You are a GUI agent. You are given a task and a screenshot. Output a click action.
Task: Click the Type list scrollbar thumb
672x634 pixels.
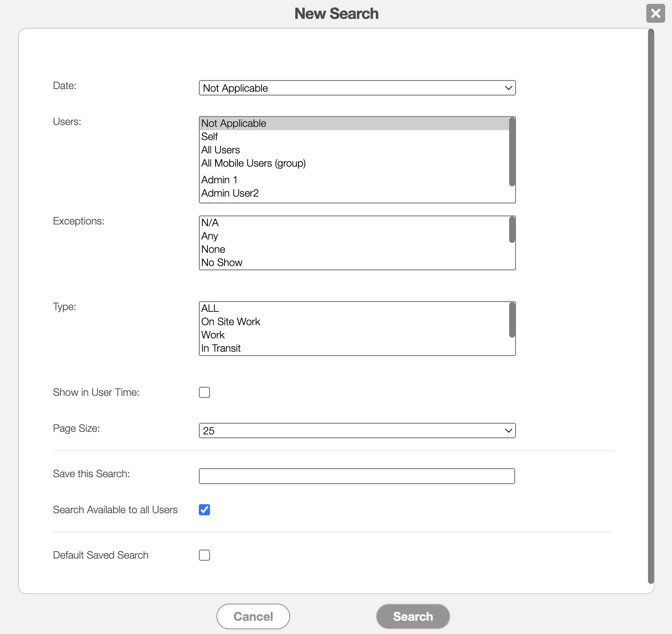(512, 320)
